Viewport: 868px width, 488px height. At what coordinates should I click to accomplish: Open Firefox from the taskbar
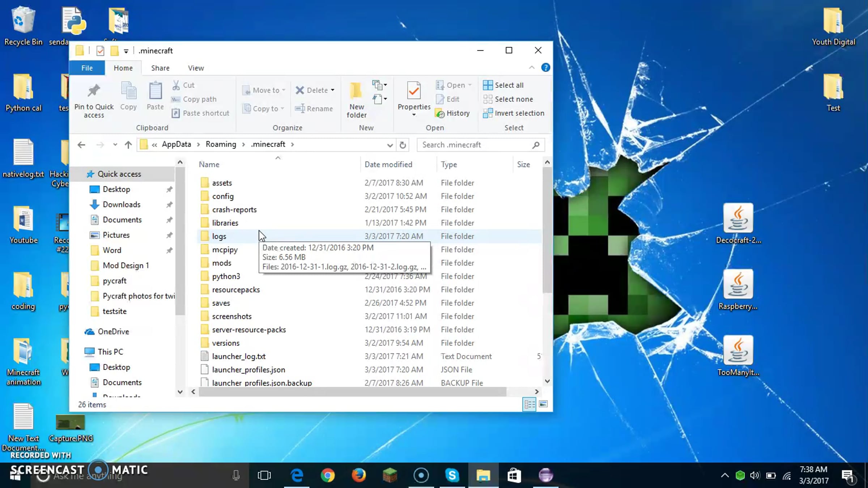point(359,475)
